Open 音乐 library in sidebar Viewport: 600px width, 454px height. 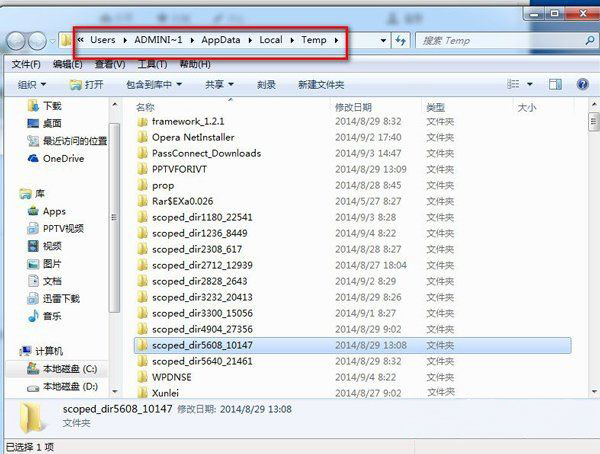tap(44, 316)
